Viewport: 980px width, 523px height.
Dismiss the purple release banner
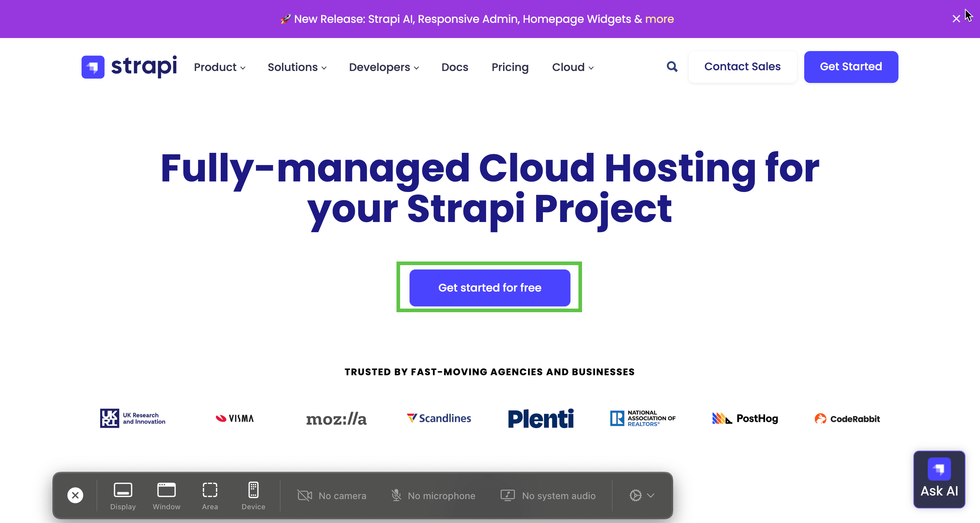pyautogui.click(x=956, y=18)
